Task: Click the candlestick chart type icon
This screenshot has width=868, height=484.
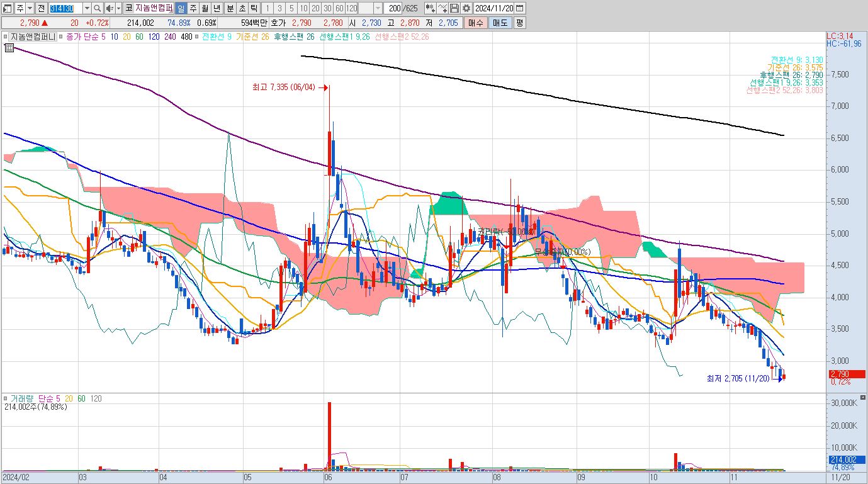Action: [x=431, y=8]
